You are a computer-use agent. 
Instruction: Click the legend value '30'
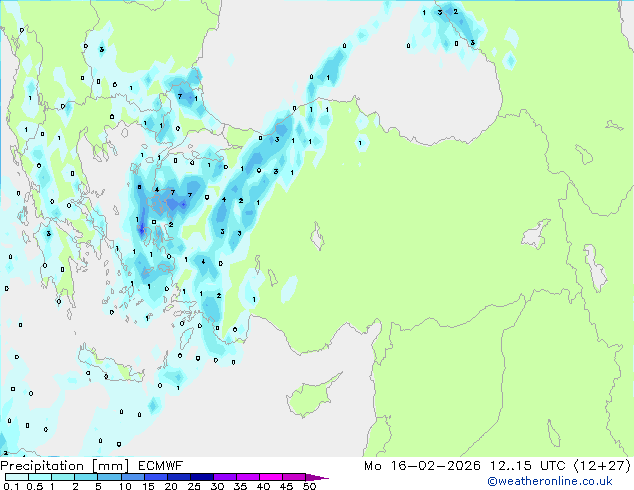tap(217, 486)
